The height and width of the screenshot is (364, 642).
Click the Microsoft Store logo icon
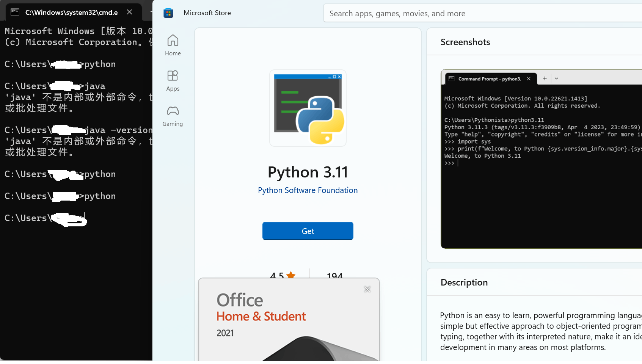point(168,13)
